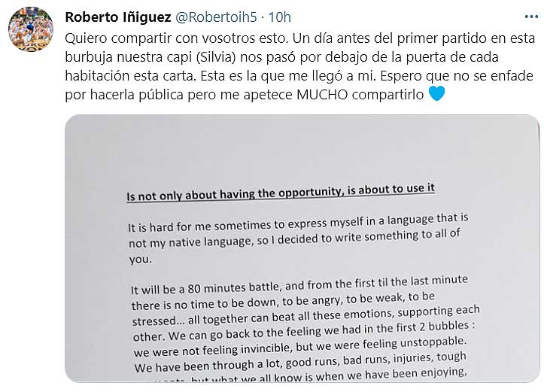The height and width of the screenshot is (392, 544).
Task: Click the letter paragraph starting 'It is hard'
Action: pos(299,239)
